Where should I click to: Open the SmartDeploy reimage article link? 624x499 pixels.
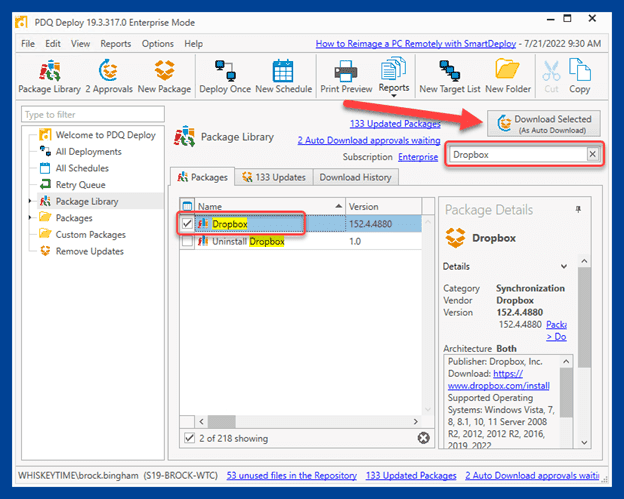click(415, 43)
